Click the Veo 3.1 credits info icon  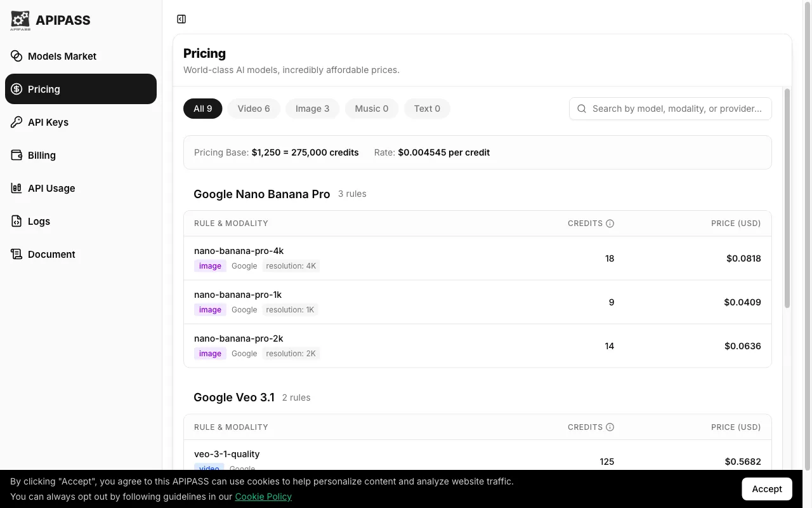coord(610,427)
